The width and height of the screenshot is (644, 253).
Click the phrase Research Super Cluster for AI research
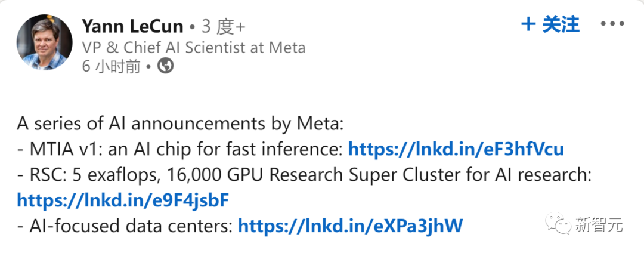click(429, 175)
